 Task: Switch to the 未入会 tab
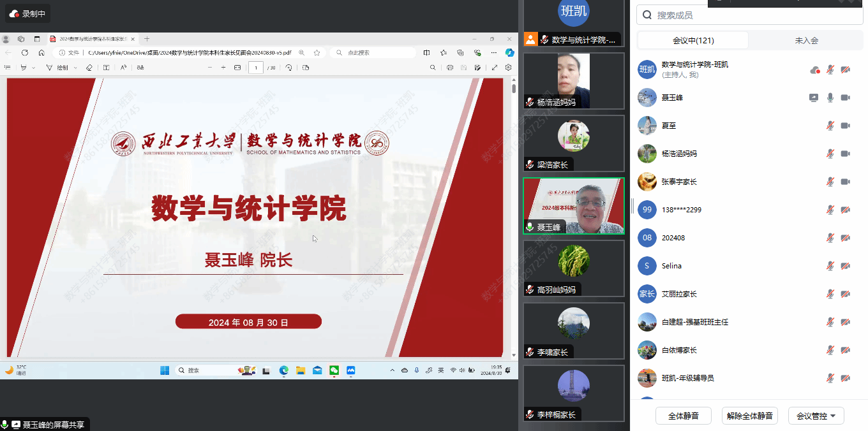(x=806, y=40)
